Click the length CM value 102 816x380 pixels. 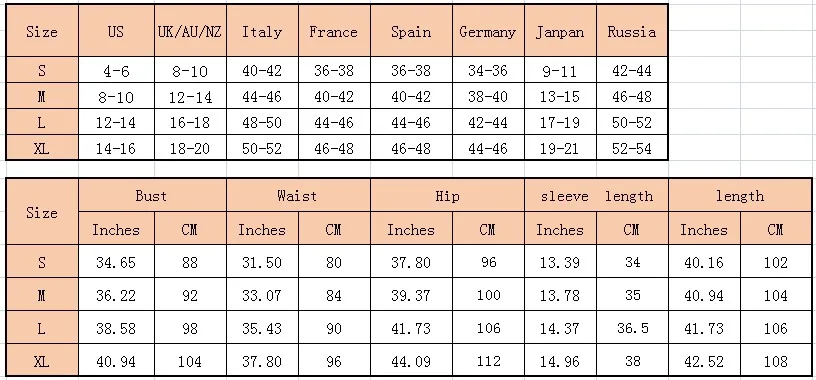coord(775,261)
